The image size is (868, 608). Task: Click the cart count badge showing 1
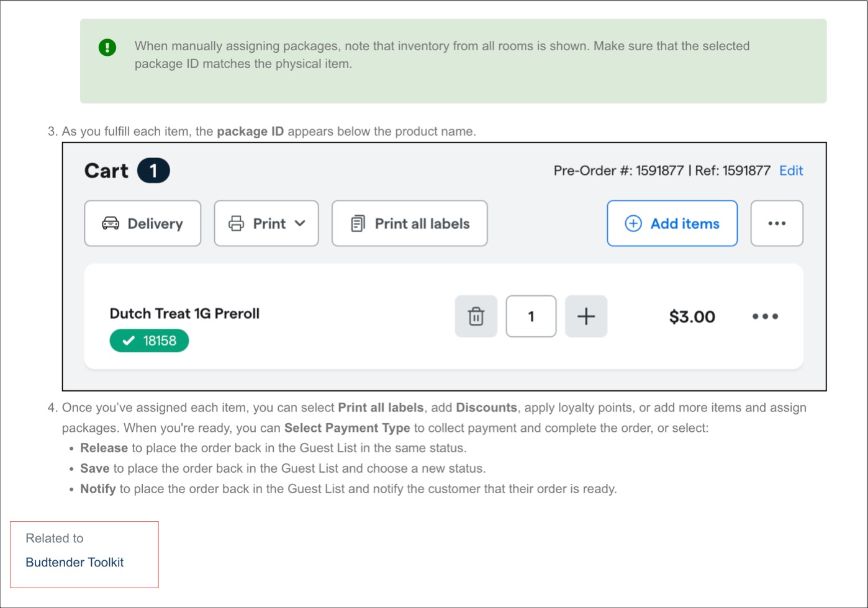click(x=153, y=171)
